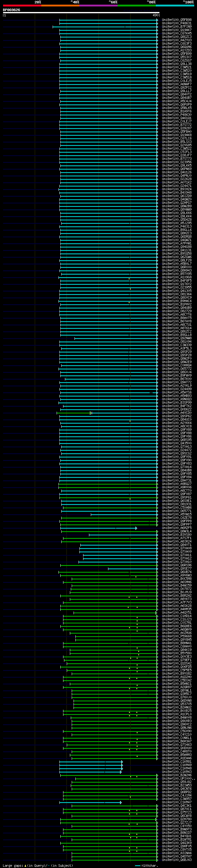Select the UniRef100_Q43500 label
The height and width of the screenshot is (868, 197).
[x=177, y=443]
